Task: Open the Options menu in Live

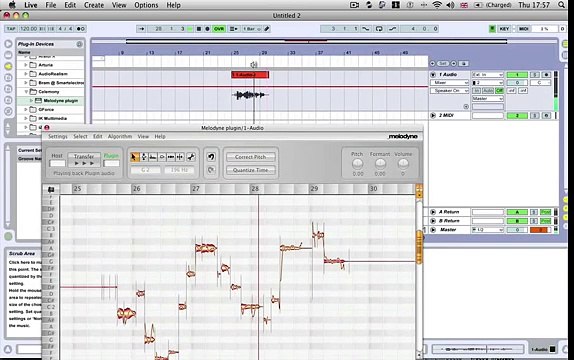Action: point(146,5)
